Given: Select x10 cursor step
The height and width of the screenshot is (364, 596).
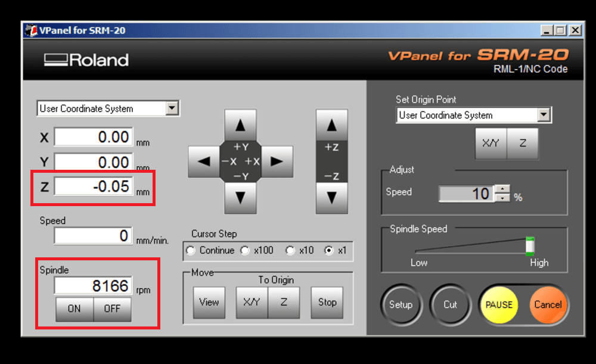Looking at the screenshot, I should pos(290,250).
